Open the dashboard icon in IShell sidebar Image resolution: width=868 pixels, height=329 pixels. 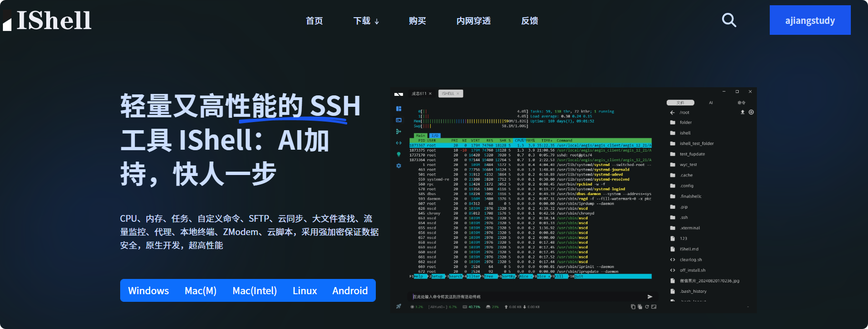point(399,109)
